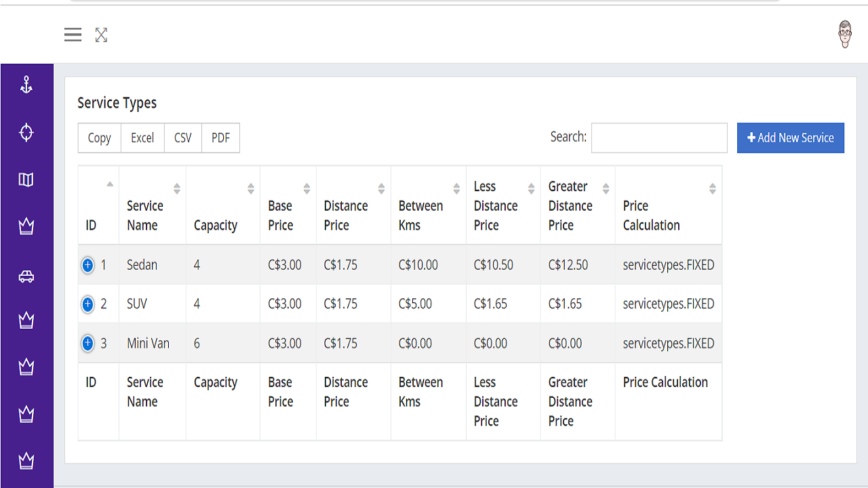
Task: Click inside the Search field
Action: [658, 138]
